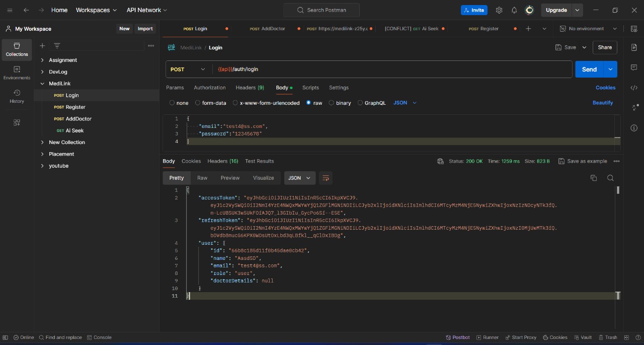Click the collections filter icon

click(x=57, y=46)
